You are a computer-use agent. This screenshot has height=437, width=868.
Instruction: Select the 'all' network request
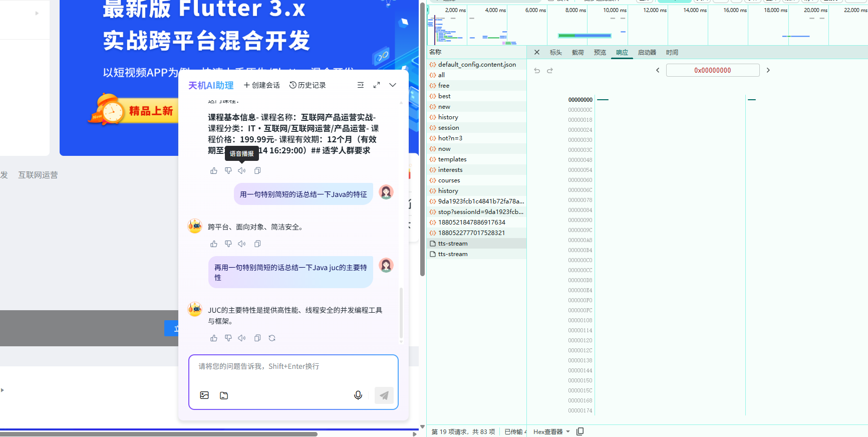[476, 75]
